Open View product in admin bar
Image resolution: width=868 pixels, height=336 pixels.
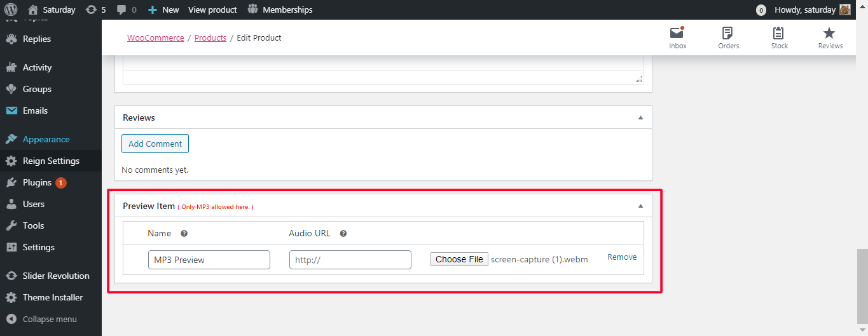(212, 10)
